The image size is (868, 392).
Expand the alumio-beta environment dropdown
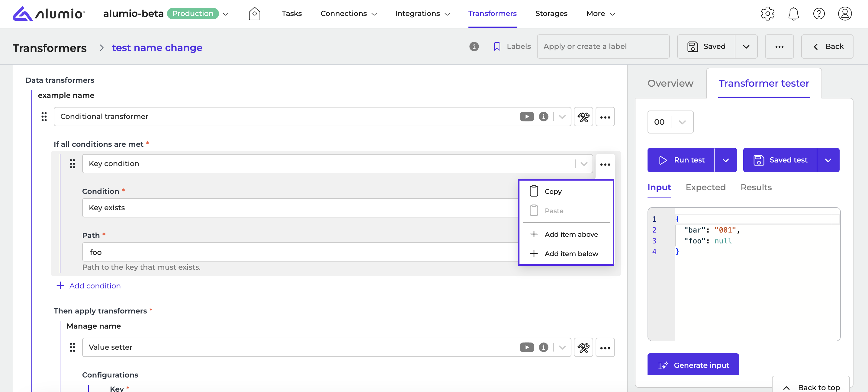pyautogui.click(x=225, y=14)
